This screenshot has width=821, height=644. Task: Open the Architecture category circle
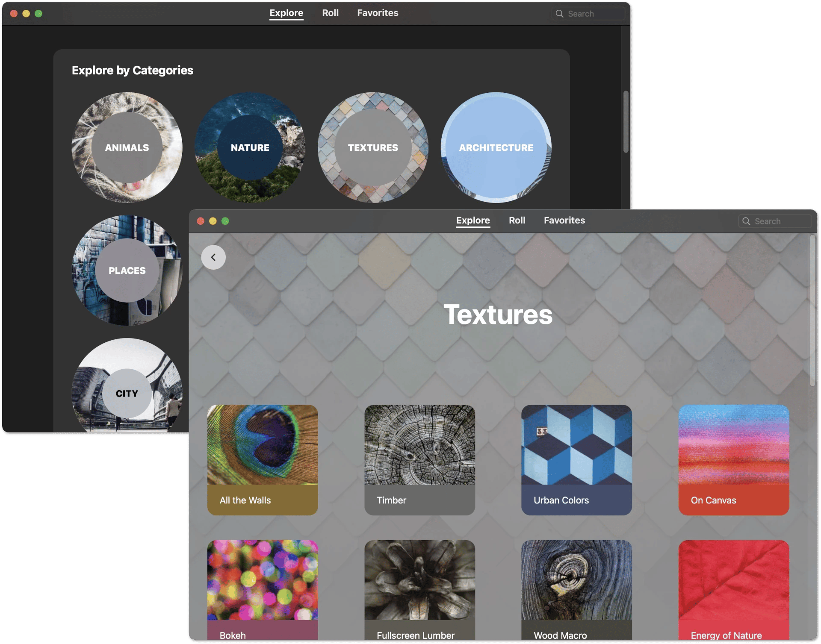(x=496, y=147)
